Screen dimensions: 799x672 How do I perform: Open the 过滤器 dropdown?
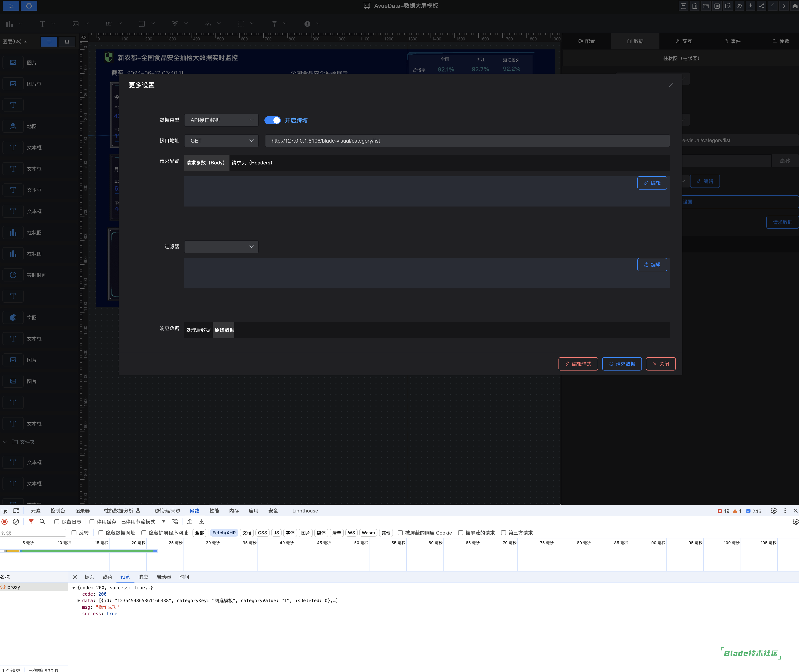(221, 247)
